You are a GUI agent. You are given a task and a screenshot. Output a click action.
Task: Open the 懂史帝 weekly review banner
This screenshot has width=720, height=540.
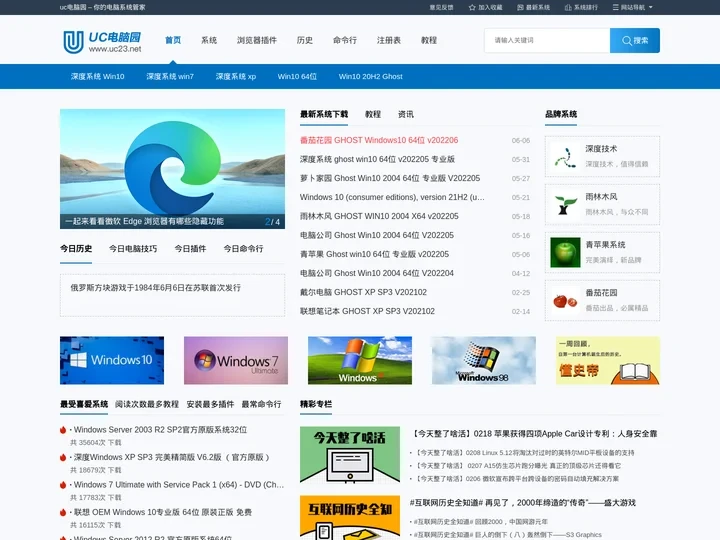608,360
